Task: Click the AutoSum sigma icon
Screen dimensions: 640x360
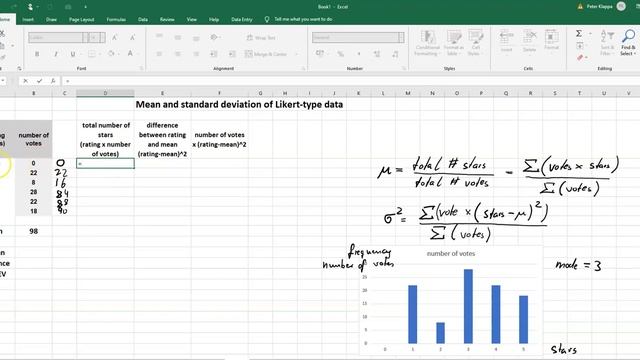Action: point(579,33)
